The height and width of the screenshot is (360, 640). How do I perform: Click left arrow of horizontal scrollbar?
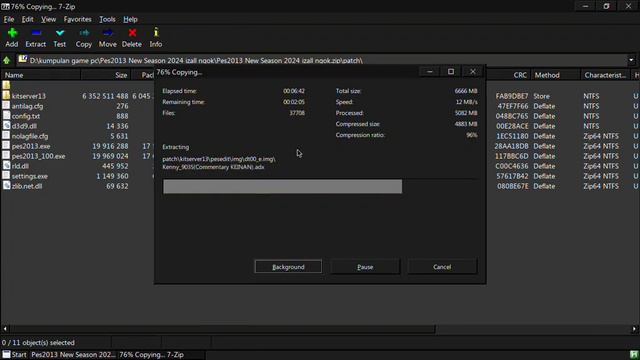(5, 329)
